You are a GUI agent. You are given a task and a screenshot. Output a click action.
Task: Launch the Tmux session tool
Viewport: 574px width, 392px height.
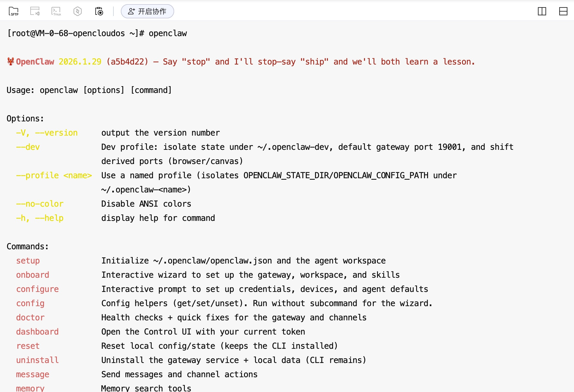pyautogui.click(x=56, y=11)
